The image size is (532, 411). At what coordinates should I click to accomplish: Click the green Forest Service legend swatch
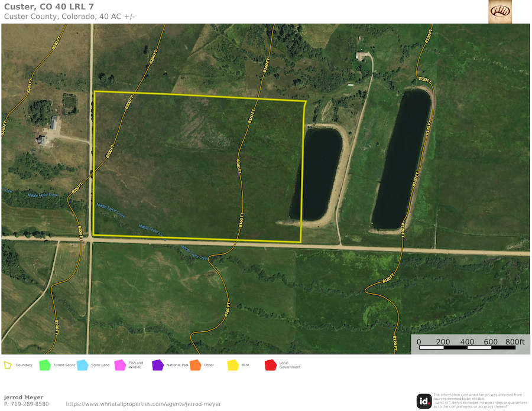pos(45,365)
